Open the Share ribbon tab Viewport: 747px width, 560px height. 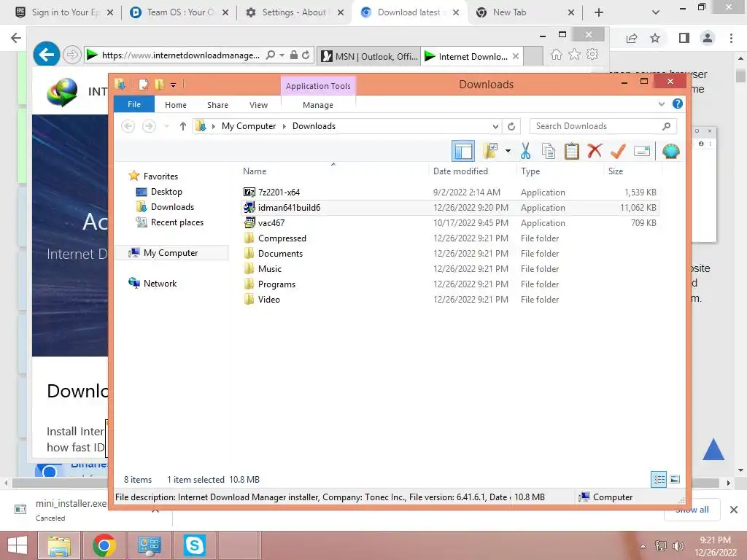217,105
